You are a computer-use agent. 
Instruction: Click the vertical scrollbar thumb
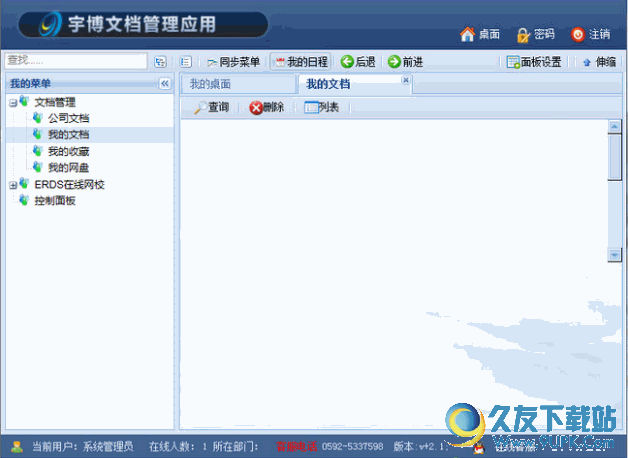[614, 157]
